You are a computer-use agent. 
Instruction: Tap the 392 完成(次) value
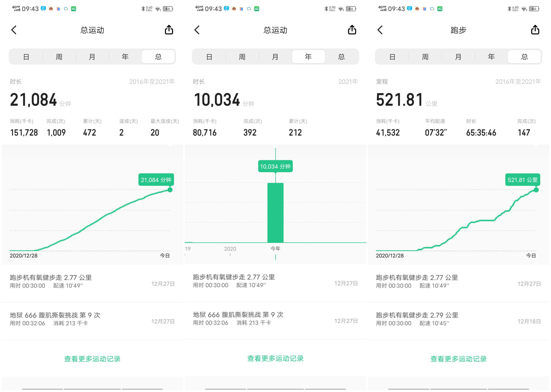click(x=250, y=132)
